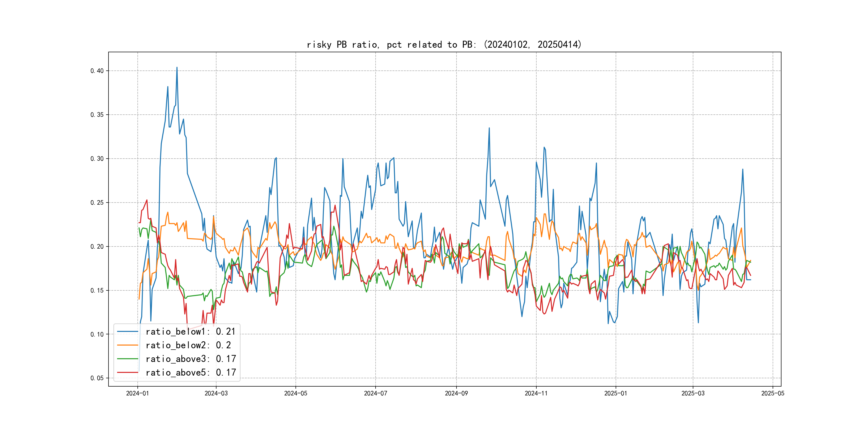Click the 2024-11 x-axis tick label

pyautogui.click(x=536, y=393)
